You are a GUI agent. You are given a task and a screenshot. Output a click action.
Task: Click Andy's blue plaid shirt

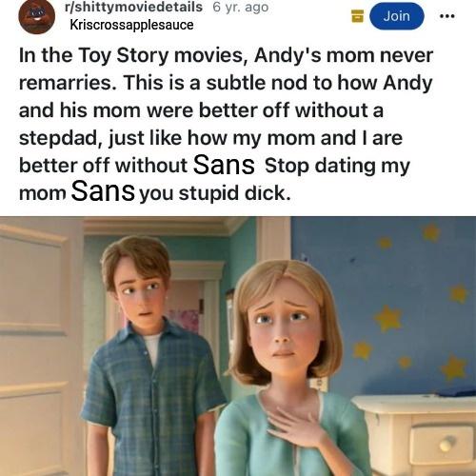[149, 400]
